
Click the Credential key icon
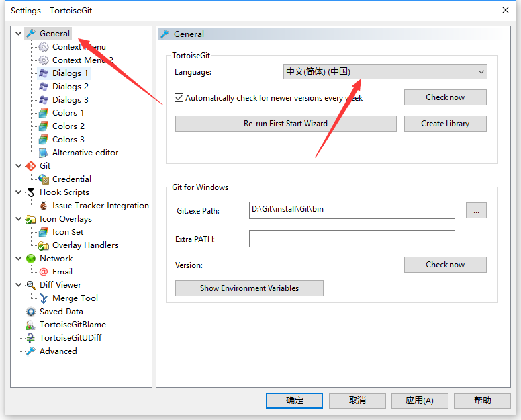(x=44, y=179)
